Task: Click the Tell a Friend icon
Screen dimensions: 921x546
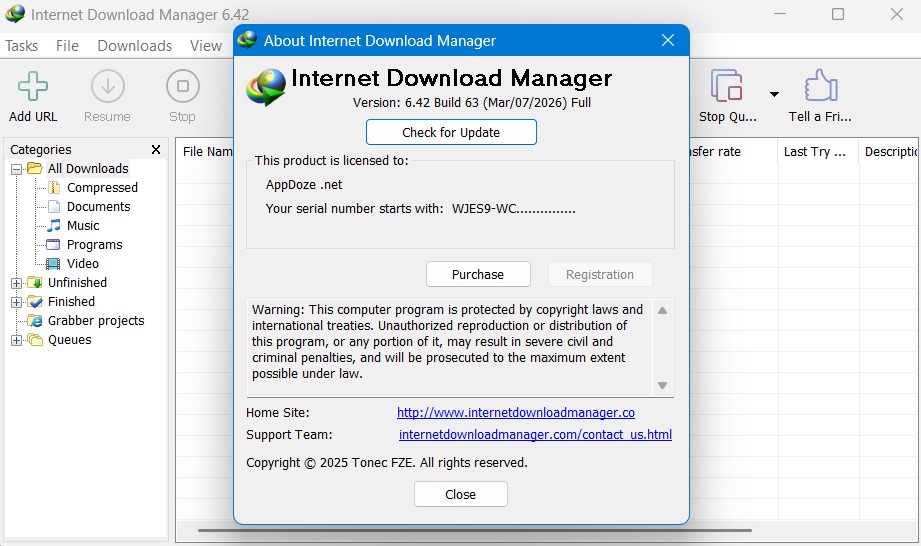Action: tap(820, 87)
